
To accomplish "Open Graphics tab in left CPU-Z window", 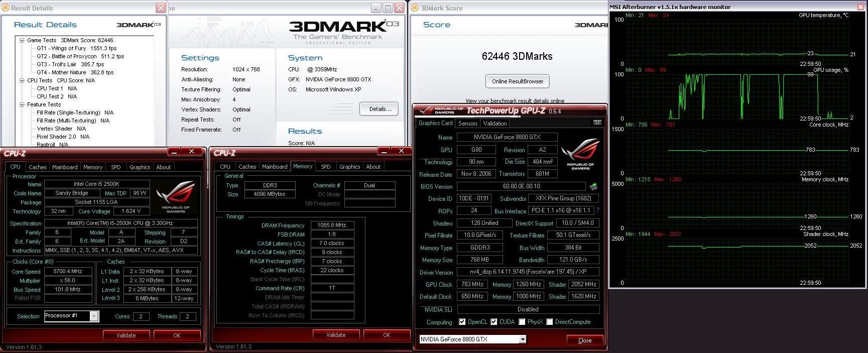I will pos(140,167).
